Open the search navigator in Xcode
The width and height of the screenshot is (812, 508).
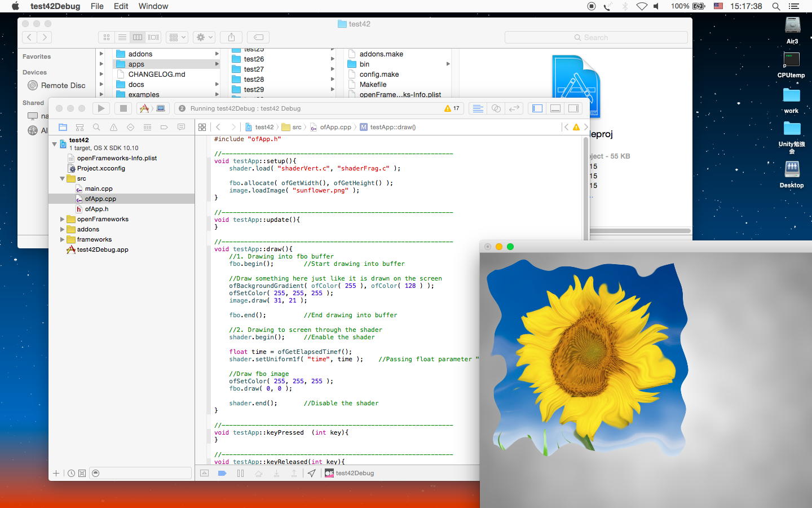96,127
